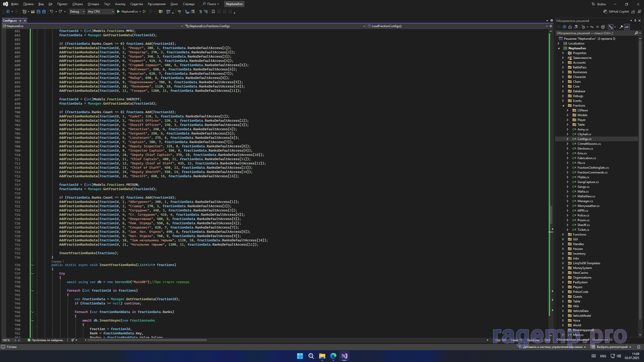Open Properties wrench icon in Solution Explorer

point(621,27)
